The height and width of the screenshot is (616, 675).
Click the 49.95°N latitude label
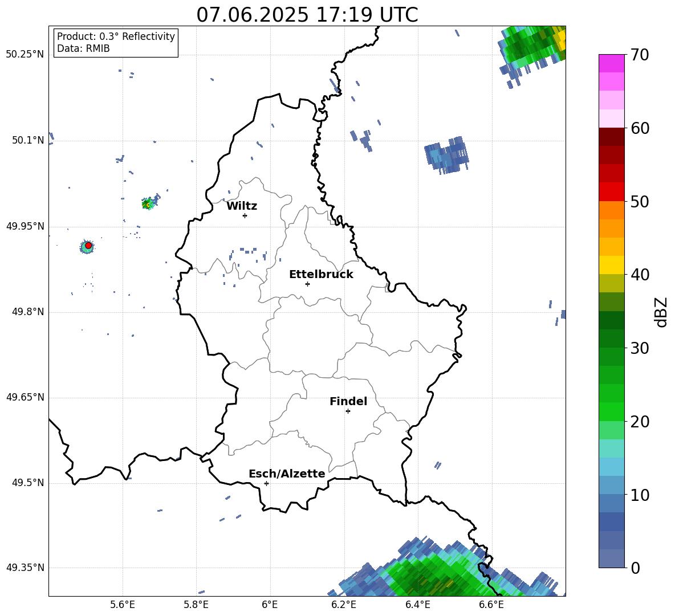(25, 226)
